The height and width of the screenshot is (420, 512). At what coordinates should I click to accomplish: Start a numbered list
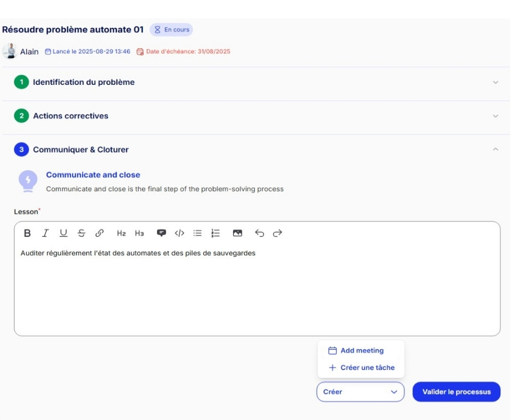[x=216, y=234]
